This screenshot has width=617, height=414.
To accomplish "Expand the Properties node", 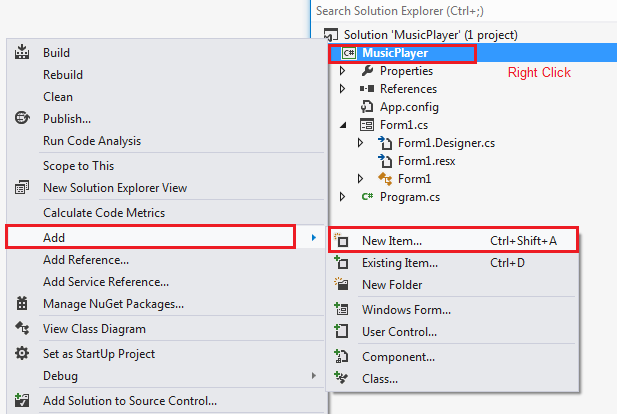I will 342,71.
